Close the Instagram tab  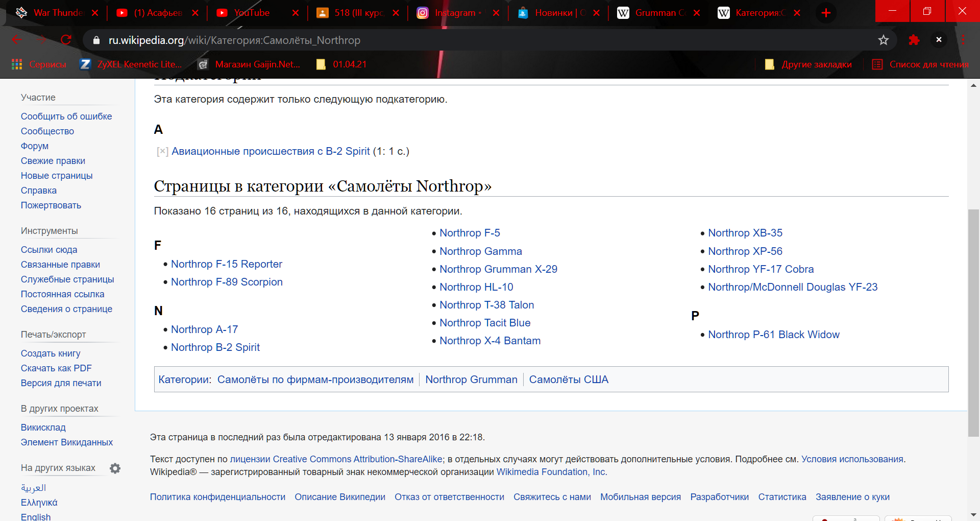point(496,13)
